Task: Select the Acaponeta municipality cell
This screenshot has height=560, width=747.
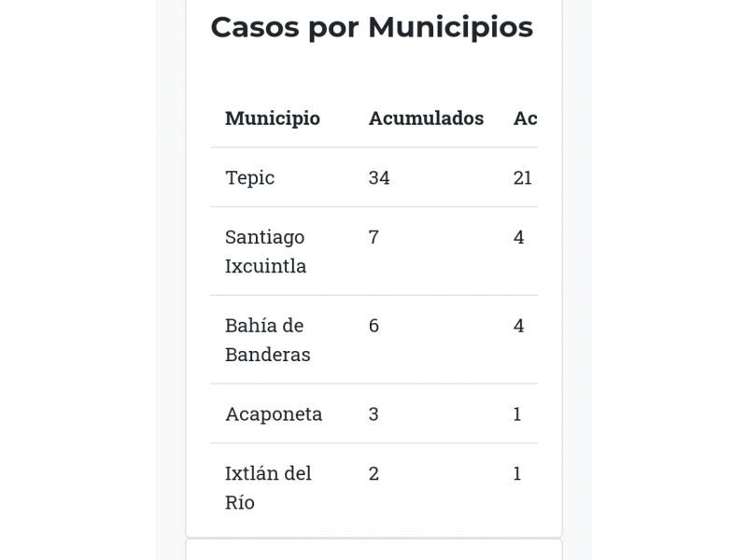Action: 274,413
